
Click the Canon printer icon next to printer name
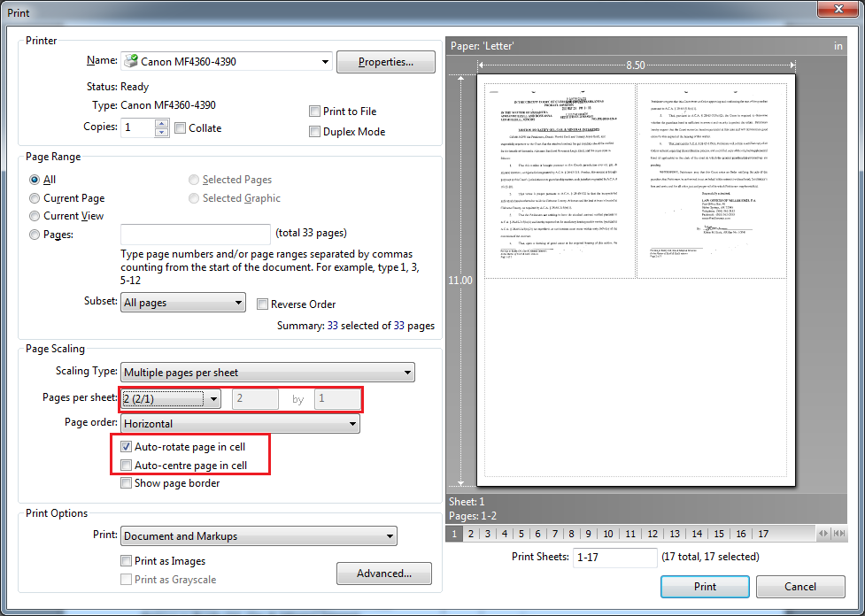tap(133, 60)
